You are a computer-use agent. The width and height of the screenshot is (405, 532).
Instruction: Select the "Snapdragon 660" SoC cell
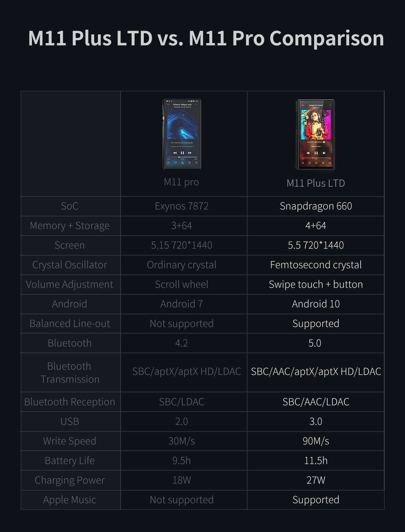[x=316, y=206]
